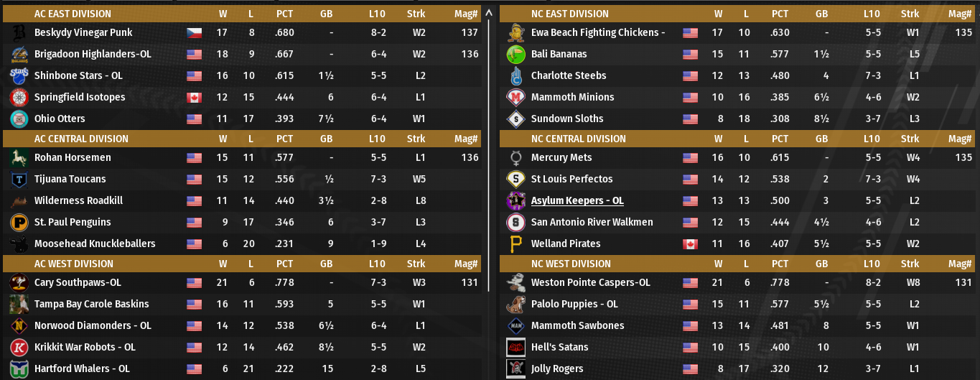Click the Czech flag beside Beskydy
This screenshot has height=380, width=980.
click(194, 32)
